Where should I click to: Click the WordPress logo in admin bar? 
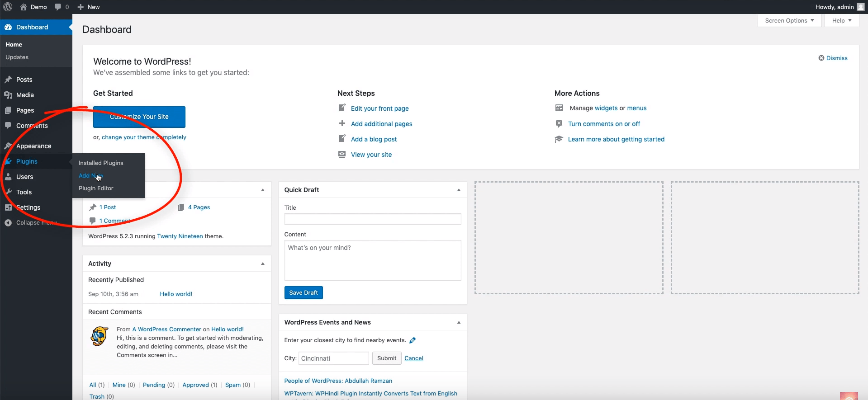click(x=8, y=7)
